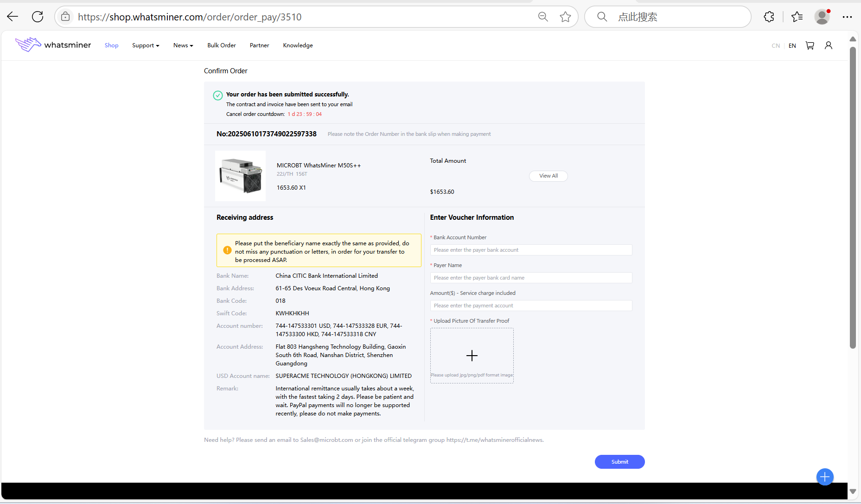The height and width of the screenshot is (504, 861).
Task: Reload the page with refresh icon
Action: 38,17
